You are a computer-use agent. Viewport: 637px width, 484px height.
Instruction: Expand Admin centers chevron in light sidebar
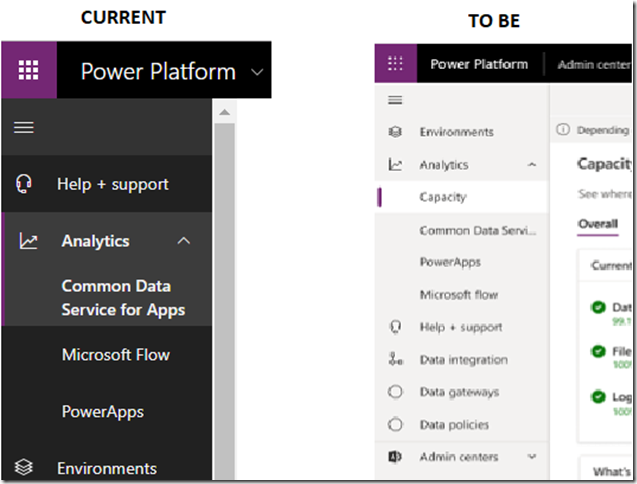click(532, 457)
